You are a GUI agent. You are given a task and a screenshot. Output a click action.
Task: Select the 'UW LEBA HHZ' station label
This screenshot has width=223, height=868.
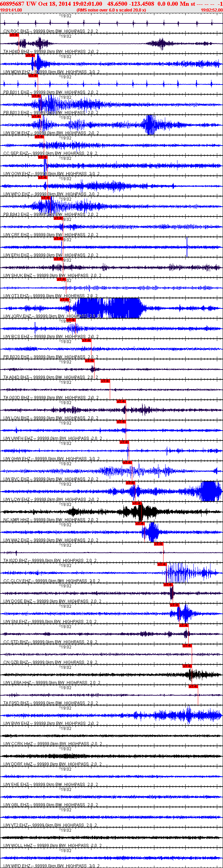click(17, 683)
